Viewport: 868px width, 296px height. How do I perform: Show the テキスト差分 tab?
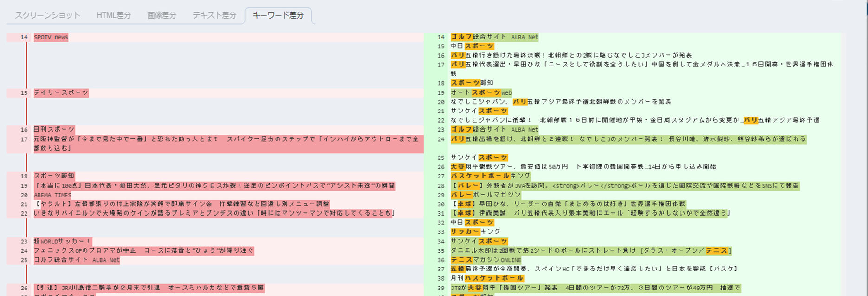click(214, 15)
